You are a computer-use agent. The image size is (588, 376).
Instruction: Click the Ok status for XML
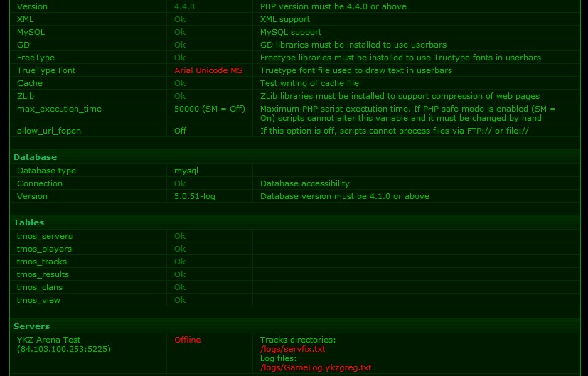click(x=180, y=19)
